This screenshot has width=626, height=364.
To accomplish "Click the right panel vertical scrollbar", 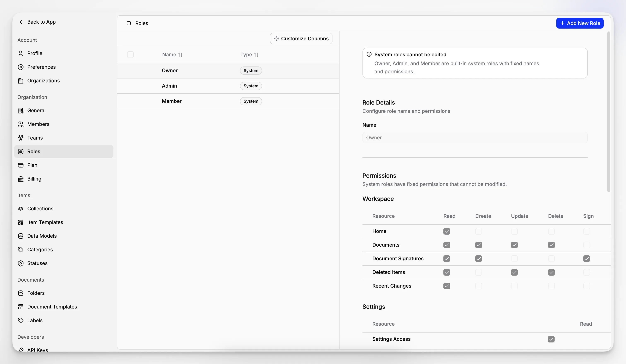I will [x=609, y=112].
